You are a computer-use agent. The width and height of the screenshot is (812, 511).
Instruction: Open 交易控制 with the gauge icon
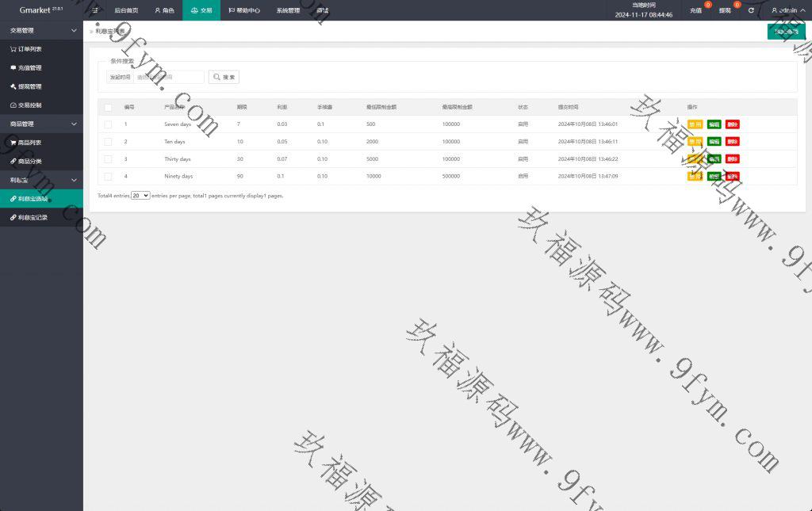(30, 105)
